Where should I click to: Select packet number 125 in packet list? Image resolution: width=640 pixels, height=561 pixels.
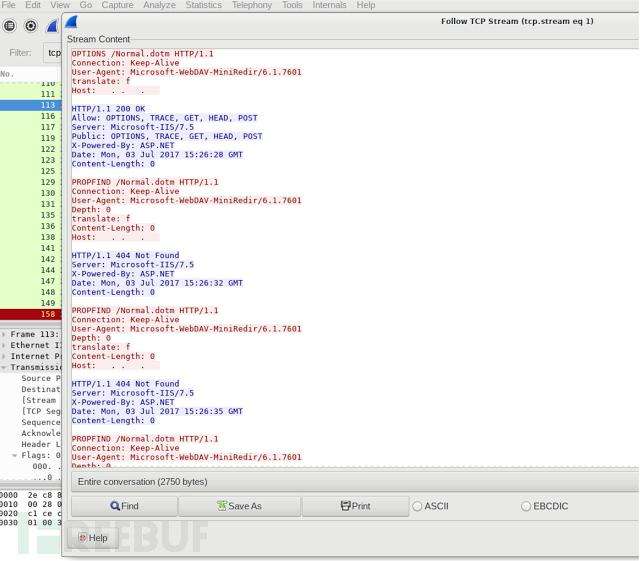coord(31,171)
